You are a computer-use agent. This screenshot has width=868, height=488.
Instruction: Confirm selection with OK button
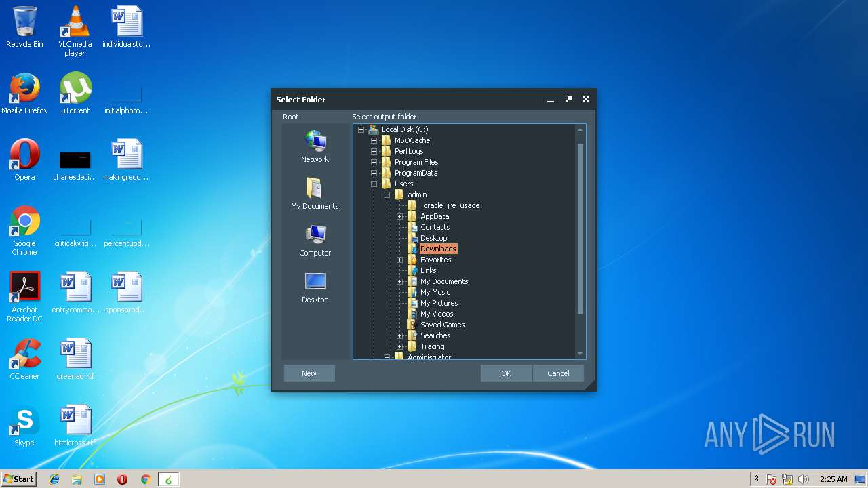506,373
